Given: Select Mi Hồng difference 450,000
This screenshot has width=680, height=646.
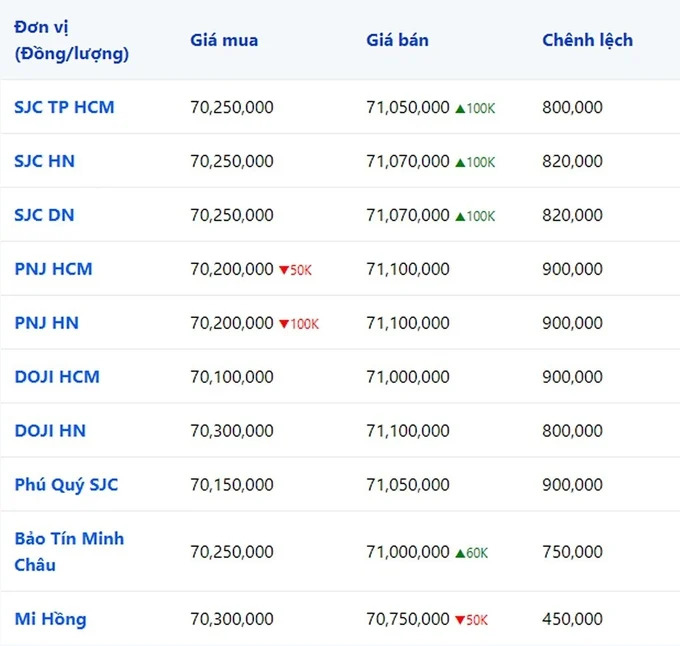Looking at the screenshot, I should click(x=572, y=619).
